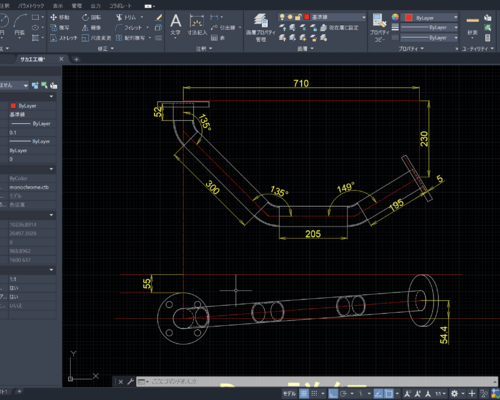Toggle object snap tracking in status bar
The image size is (500, 400).
(x=378, y=394)
